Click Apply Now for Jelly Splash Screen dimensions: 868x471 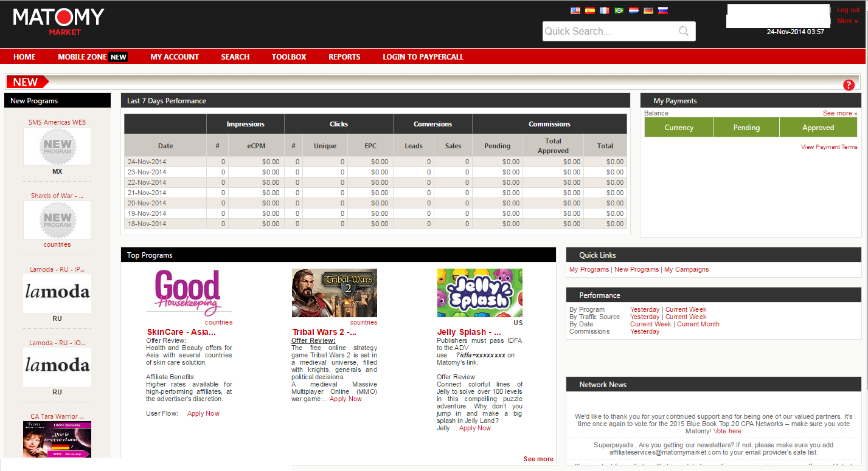point(475,428)
